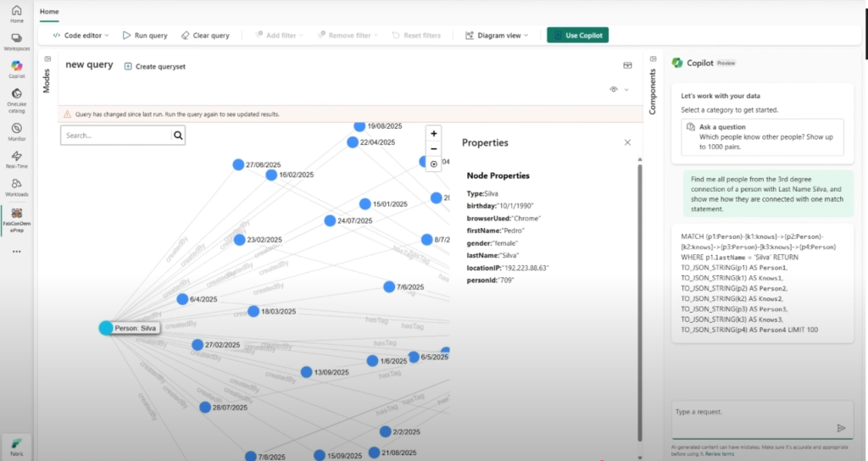Click Run query
The height and width of the screenshot is (461, 868).
pyautogui.click(x=145, y=35)
